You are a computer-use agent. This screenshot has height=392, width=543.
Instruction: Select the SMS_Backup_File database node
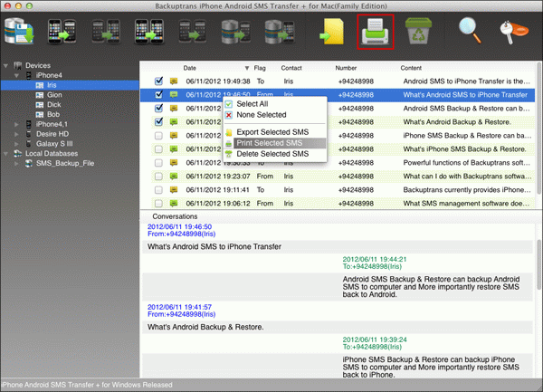click(x=65, y=163)
